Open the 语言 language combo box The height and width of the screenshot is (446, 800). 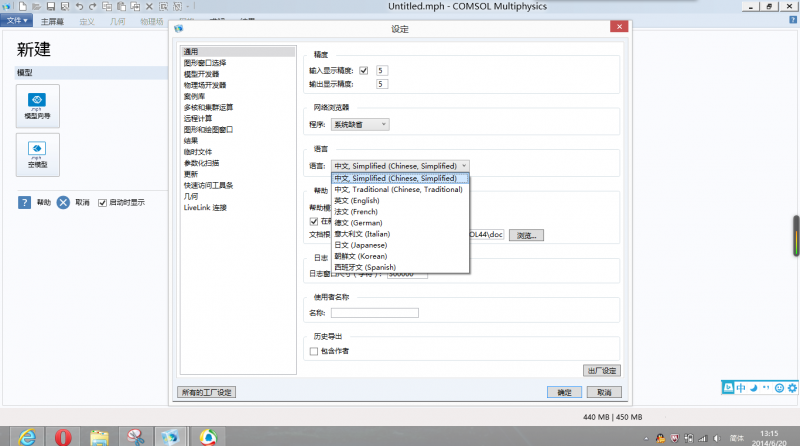[401, 166]
